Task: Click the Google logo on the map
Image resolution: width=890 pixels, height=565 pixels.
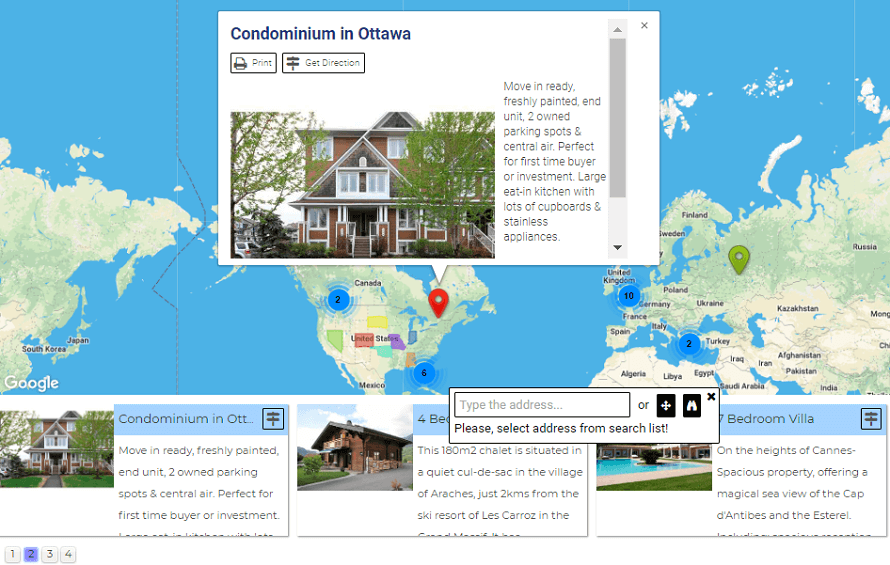Action: pyautogui.click(x=31, y=383)
